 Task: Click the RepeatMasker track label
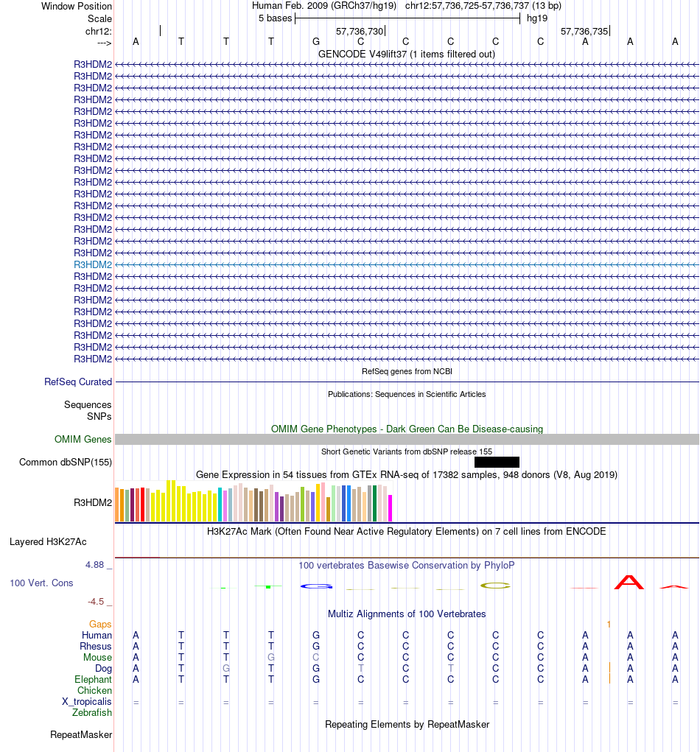81,735
